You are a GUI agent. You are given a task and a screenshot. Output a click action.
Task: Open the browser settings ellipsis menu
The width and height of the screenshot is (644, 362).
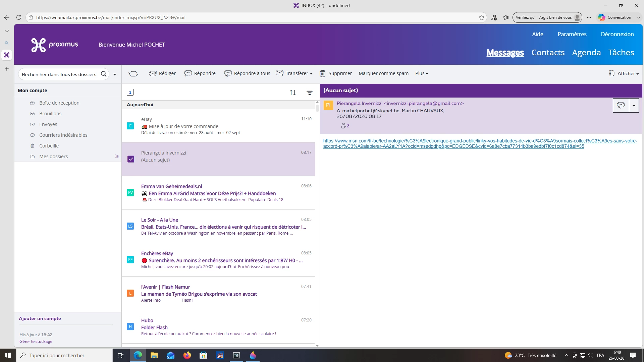589,17
